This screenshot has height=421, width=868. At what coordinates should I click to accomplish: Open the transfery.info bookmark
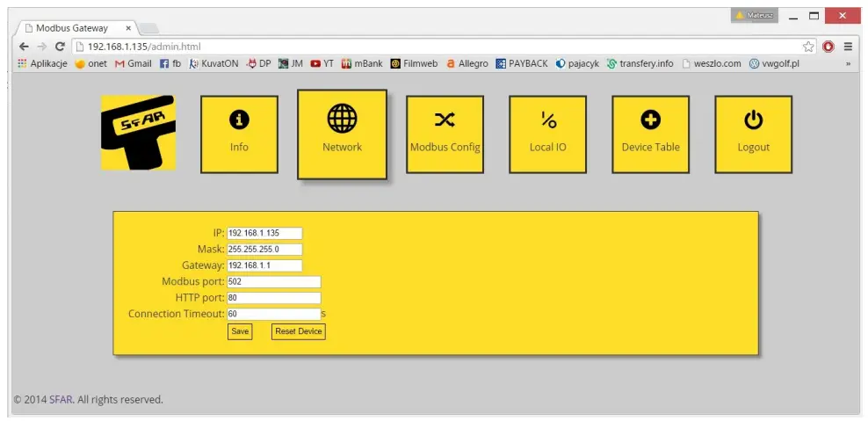coord(640,63)
